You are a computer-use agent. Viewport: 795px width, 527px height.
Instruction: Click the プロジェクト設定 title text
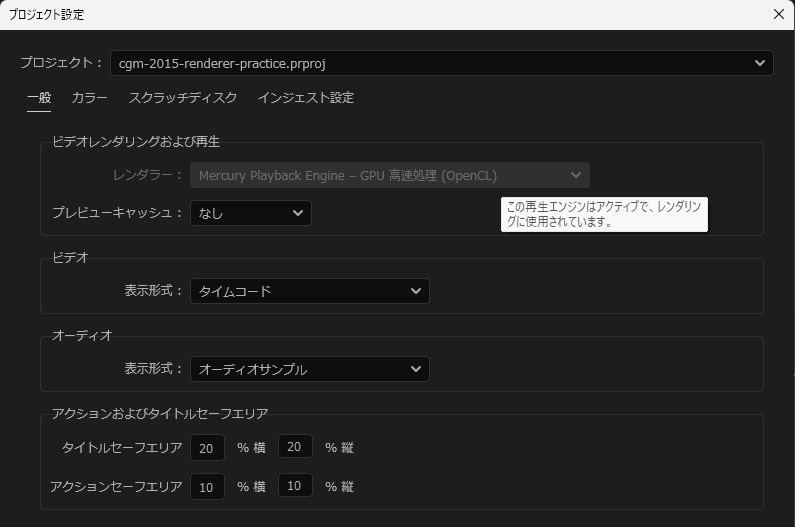pos(46,15)
